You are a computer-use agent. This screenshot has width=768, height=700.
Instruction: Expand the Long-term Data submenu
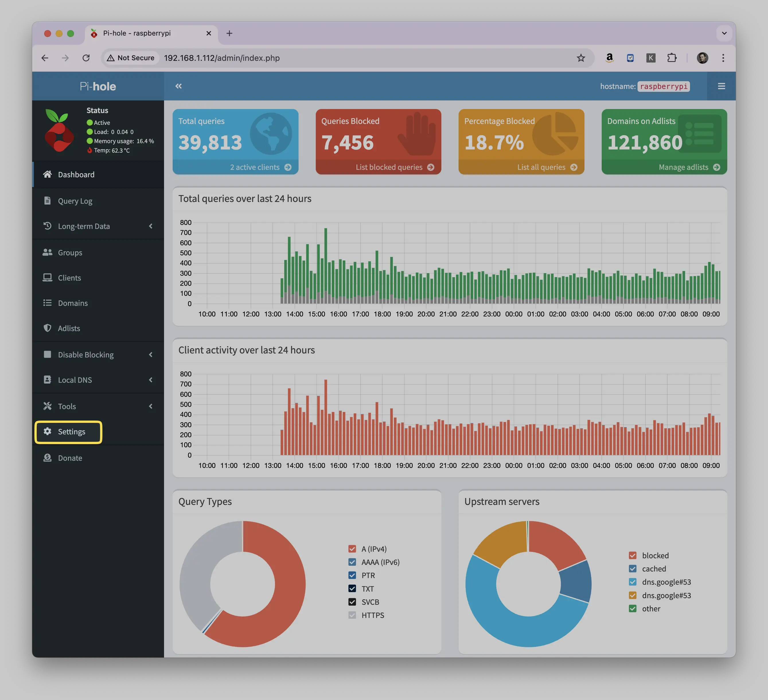tap(98, 226)
